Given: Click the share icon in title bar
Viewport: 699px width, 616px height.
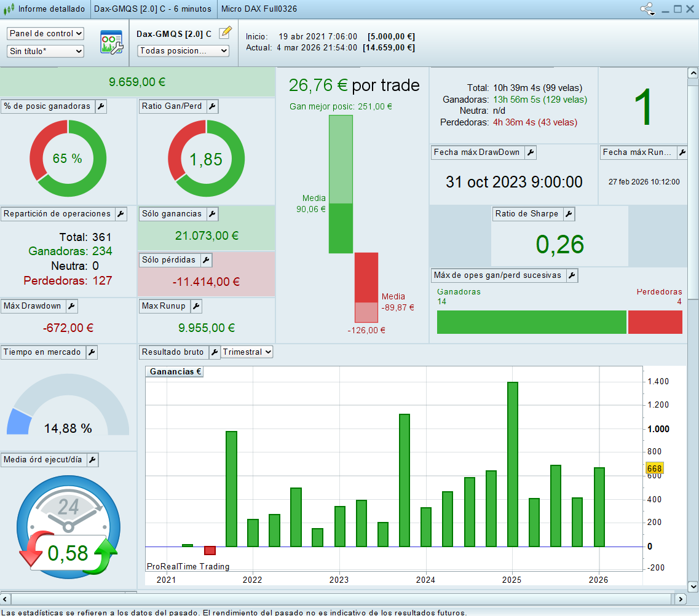Looking at the screenshot, I should pyautogui.click(x=647, y=9).
